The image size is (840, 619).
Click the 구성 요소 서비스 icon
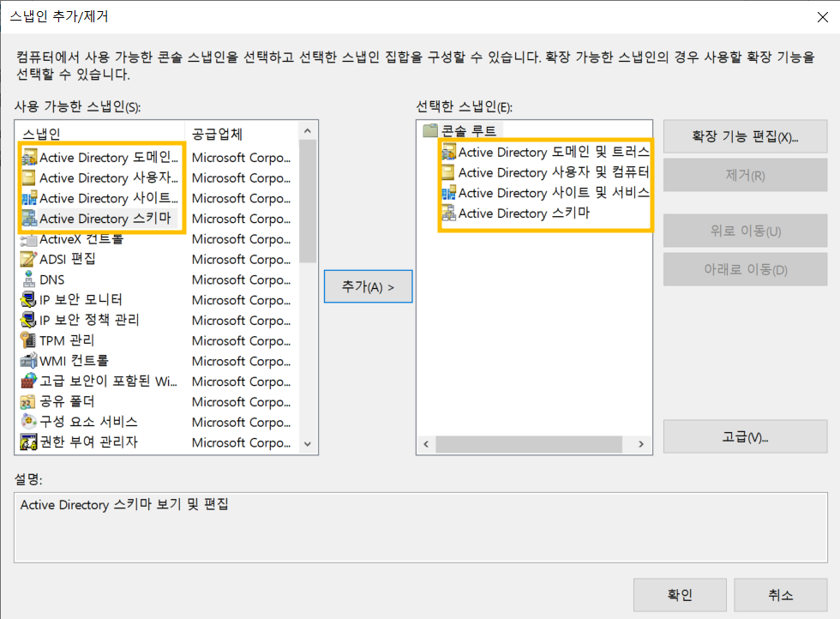(x=29, y=423)
